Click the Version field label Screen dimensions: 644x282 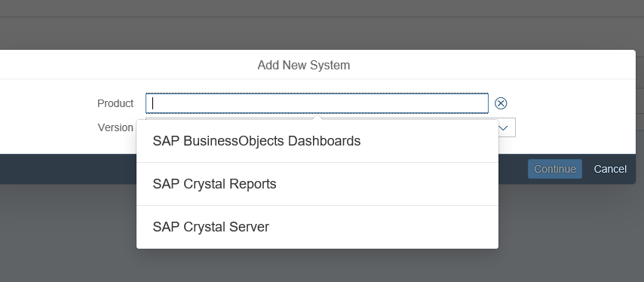coord(115,127)
